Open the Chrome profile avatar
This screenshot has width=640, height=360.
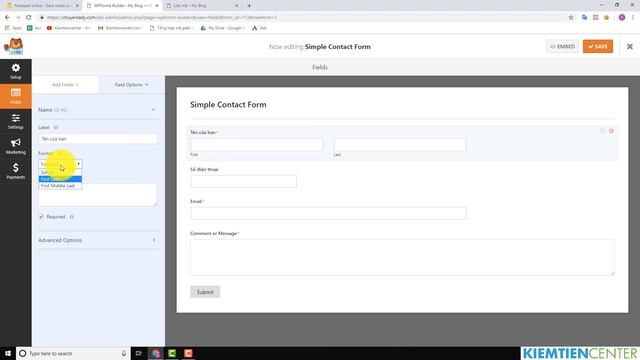coord(622,18)
